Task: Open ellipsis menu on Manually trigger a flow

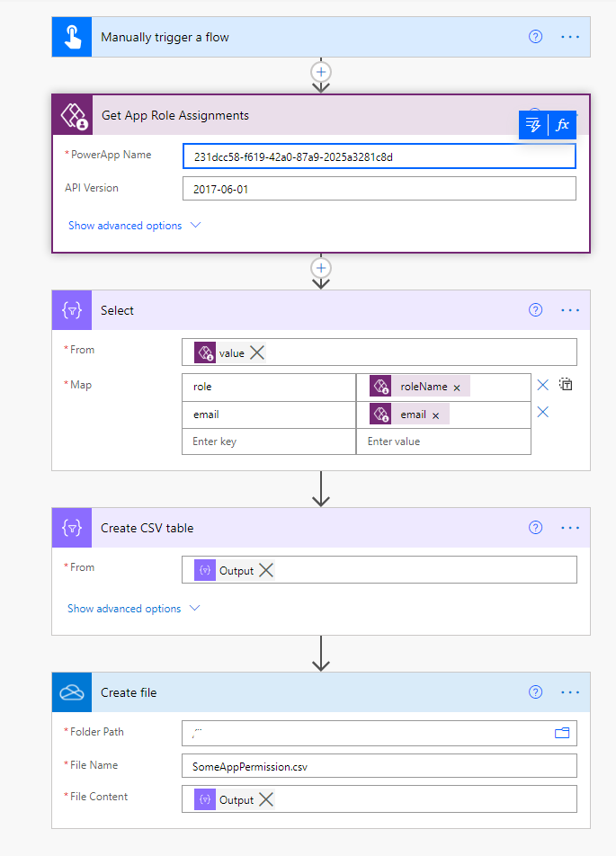Action: click(570, 37)
